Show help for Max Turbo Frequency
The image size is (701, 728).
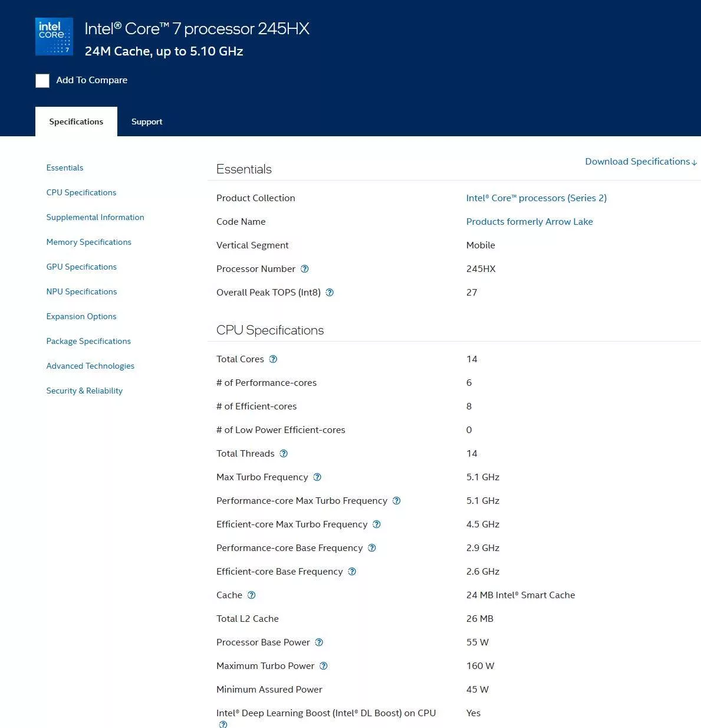click(317, 477)
